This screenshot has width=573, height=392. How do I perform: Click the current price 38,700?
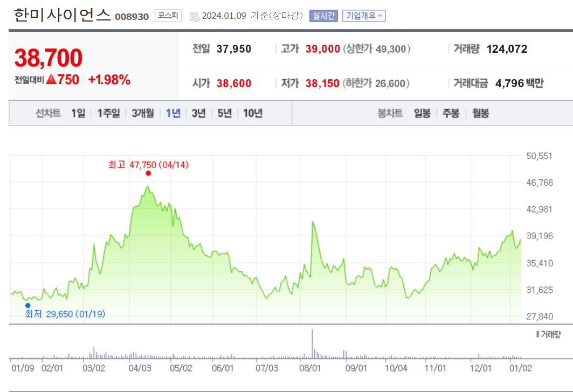(49, 58)
